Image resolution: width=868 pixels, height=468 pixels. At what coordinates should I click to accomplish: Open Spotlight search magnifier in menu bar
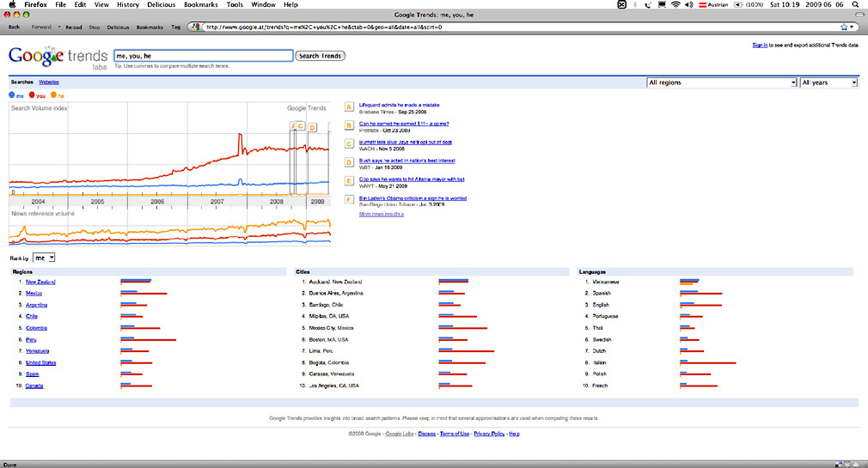854,4
